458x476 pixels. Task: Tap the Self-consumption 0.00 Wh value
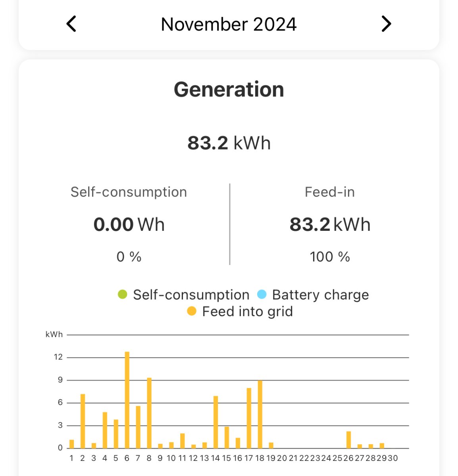[x=129, y=225]
